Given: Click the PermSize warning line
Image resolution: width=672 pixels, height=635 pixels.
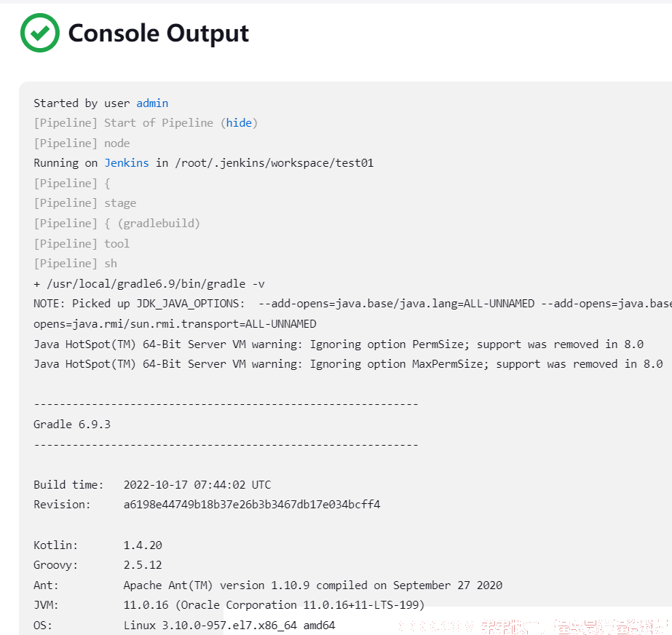Looking at the screenshot, I should [339, 344].
